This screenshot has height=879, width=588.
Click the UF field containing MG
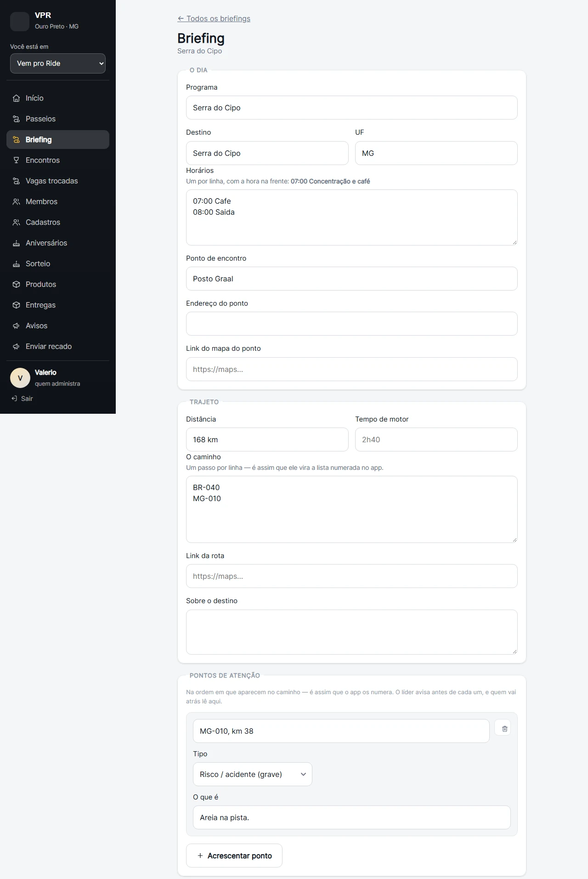pyautogui.click(x=436, y=153)
